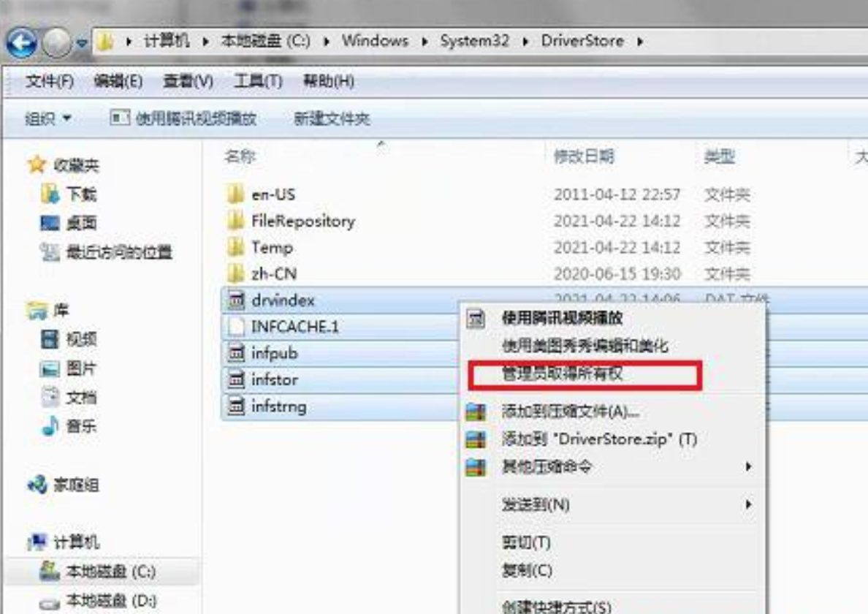Click the archive icon beside 添加到压缩文件(A)
This screenshot has height=614, width=868.
pyautogui.click(x=476, y=412)
